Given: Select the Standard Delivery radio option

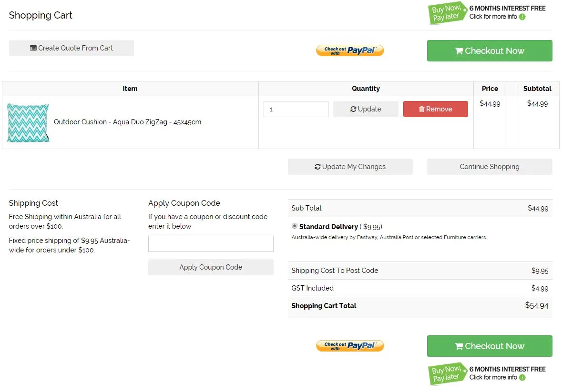Looking at the screenshot, I should click(x=295, y=226).
